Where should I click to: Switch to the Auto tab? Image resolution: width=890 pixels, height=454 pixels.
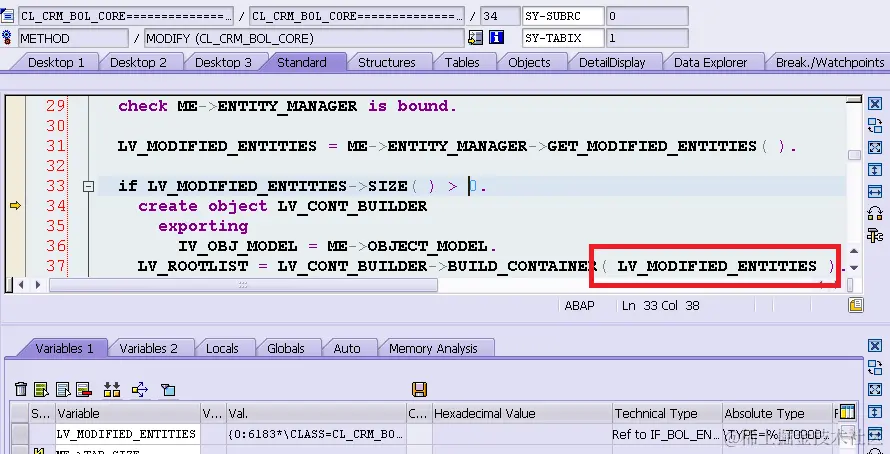[x=347, y=348]
